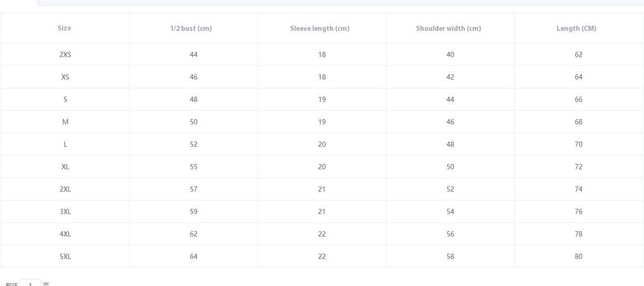Viewport: 644px width, 286px height.
Task: Click the length value 80 for 5XL
Action: pos(579,257)
